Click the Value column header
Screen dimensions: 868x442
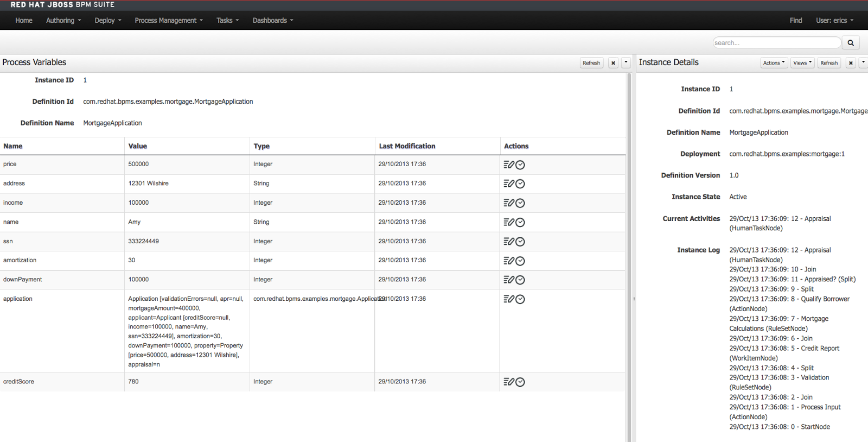click(x=138, y=146)
